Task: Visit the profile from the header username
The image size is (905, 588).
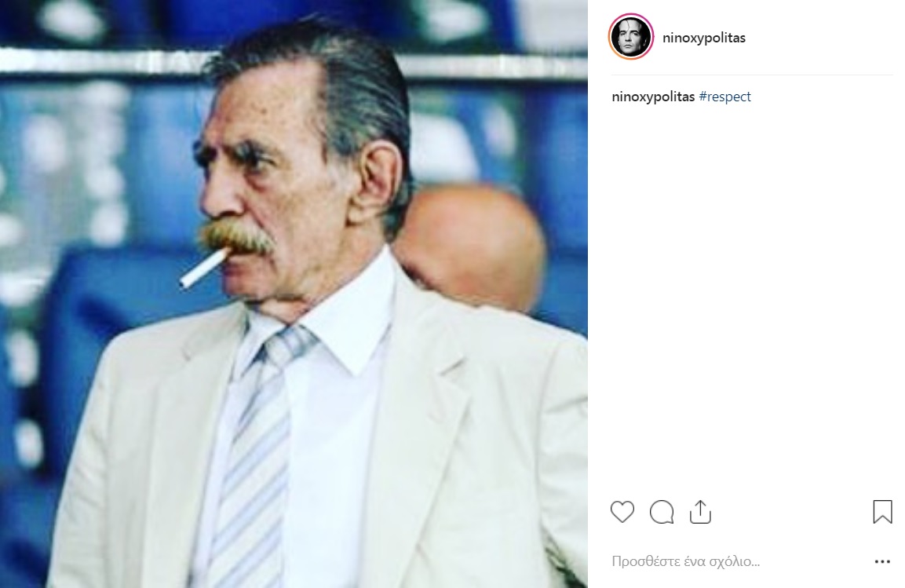Action: 704,38
